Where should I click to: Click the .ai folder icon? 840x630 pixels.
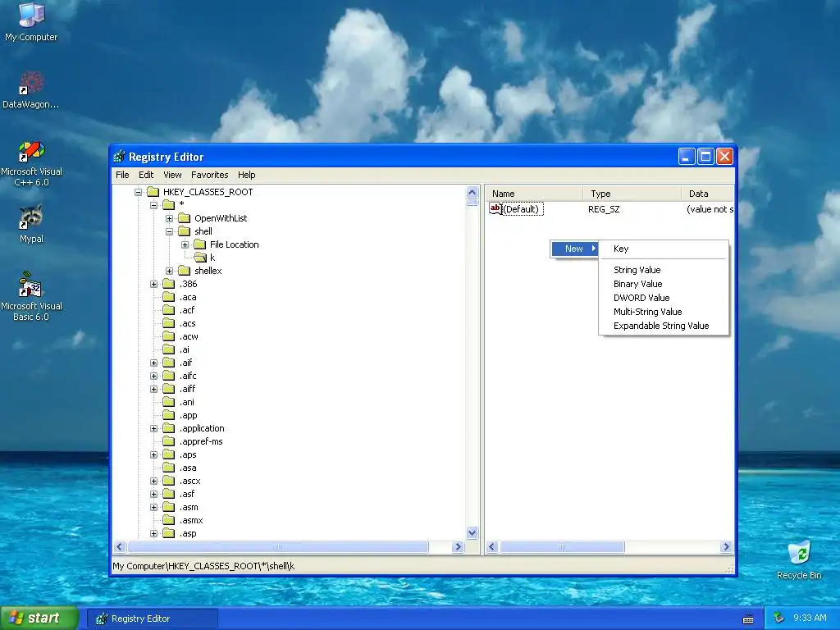pos(169,349)
